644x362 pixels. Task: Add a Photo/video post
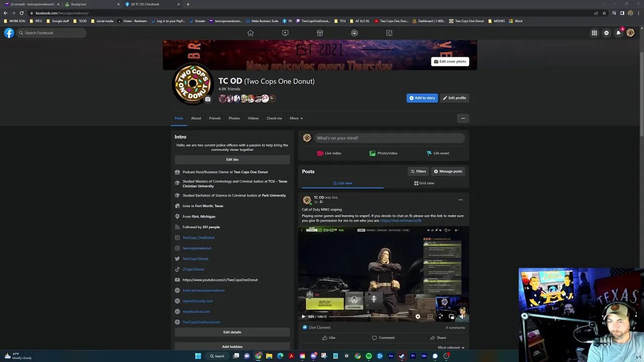click(383, 153)
